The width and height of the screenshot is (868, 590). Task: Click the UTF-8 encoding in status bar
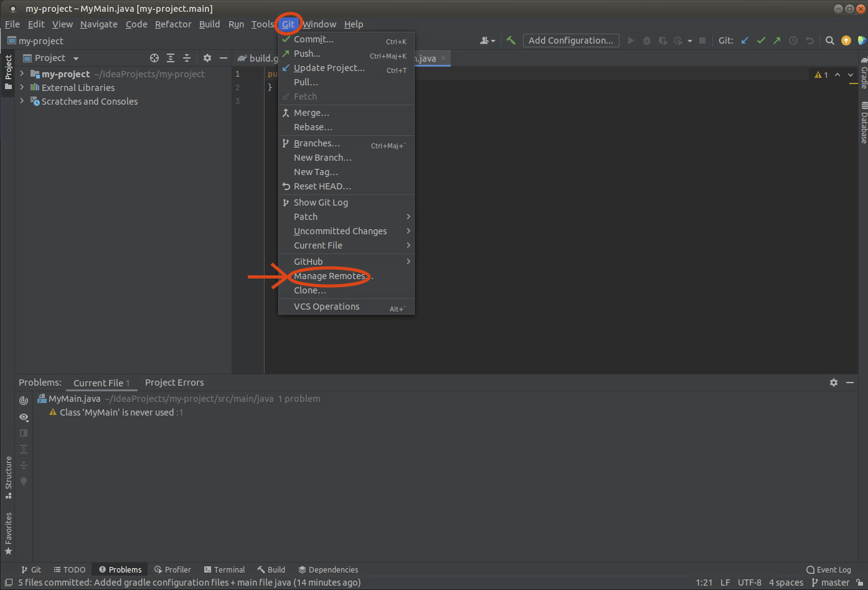(x=750, y=583)
